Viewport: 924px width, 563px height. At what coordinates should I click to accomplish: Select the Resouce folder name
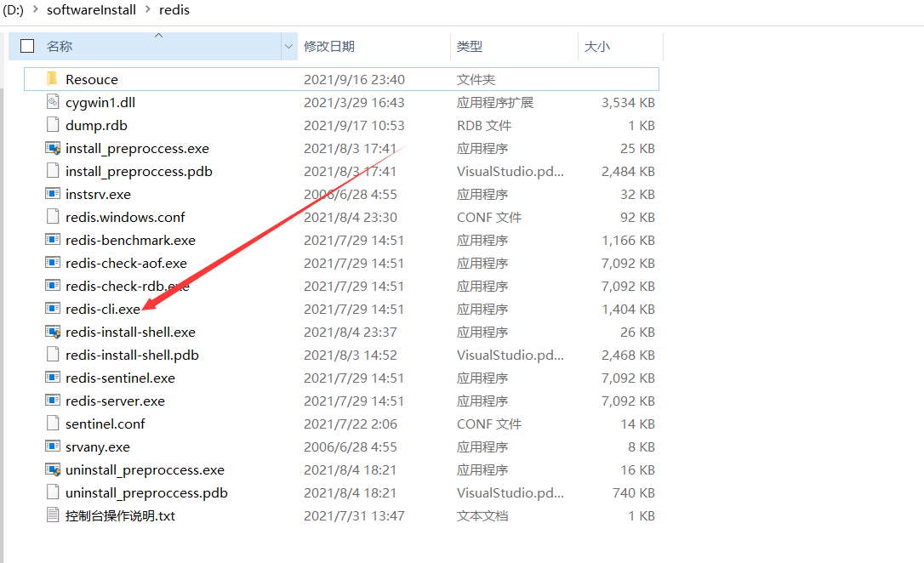point(91,79)
